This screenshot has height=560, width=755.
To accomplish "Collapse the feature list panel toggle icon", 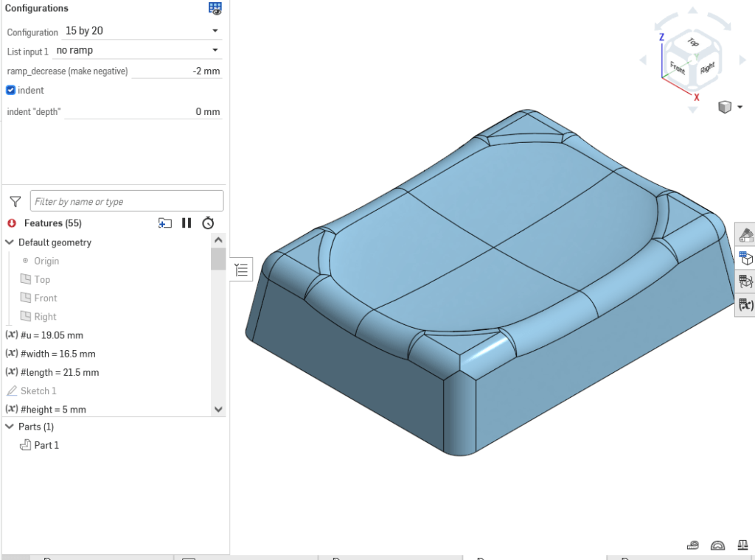I will [241, 270].
